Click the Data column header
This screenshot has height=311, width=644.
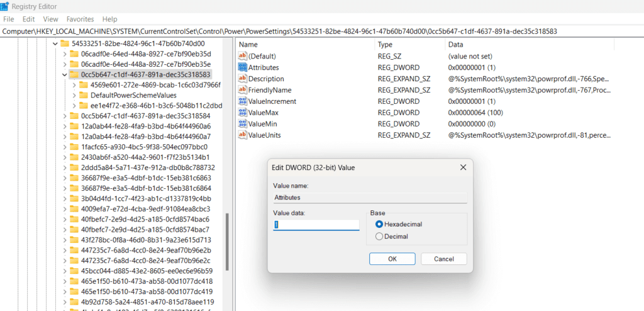530,45
